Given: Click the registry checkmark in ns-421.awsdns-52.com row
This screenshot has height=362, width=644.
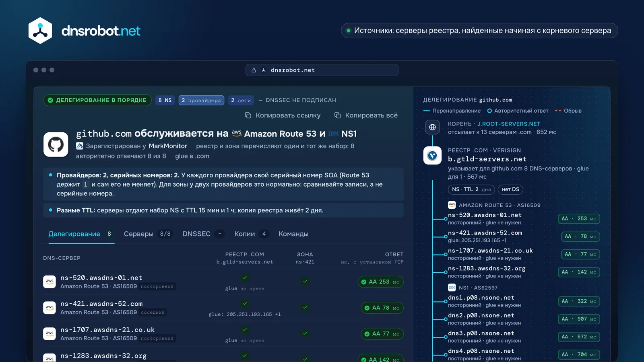Looking at the screenshot, I should pyautogui.click(x=245, y=303).
